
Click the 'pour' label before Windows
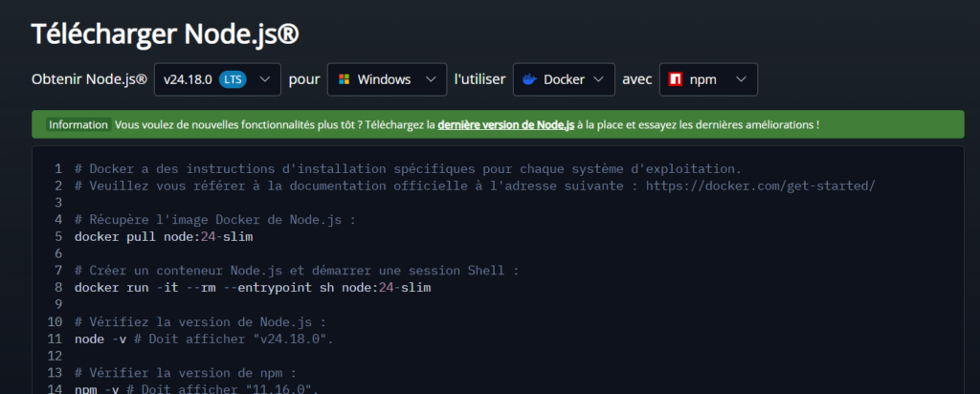point(304,79)
